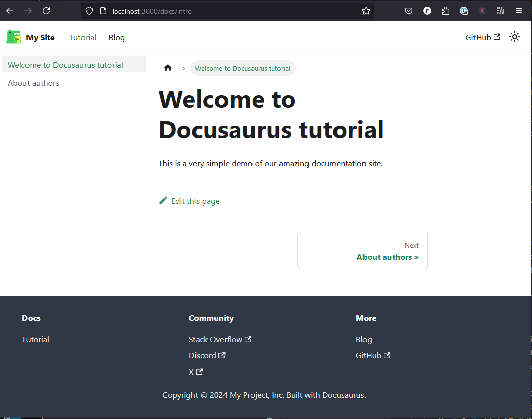Reload the page with the refresh icon
This screenshot has width=532, height=419.
coord(46,11)
